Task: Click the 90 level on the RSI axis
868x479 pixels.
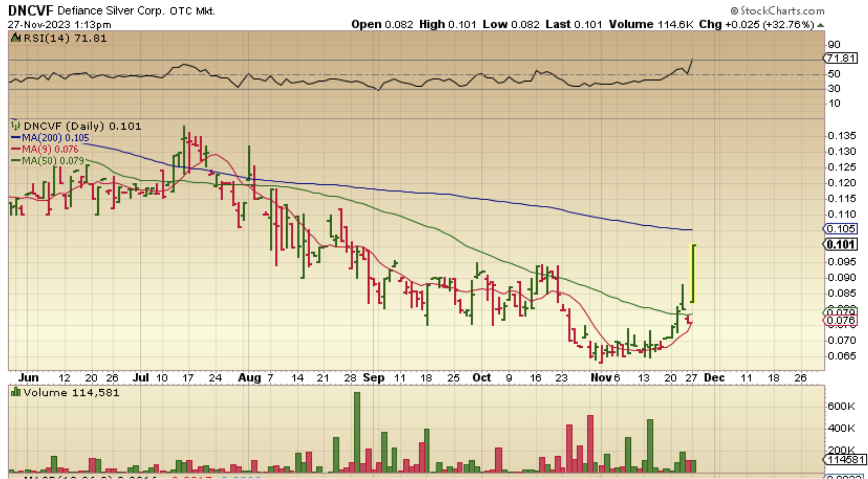Action: coord(834,45)
